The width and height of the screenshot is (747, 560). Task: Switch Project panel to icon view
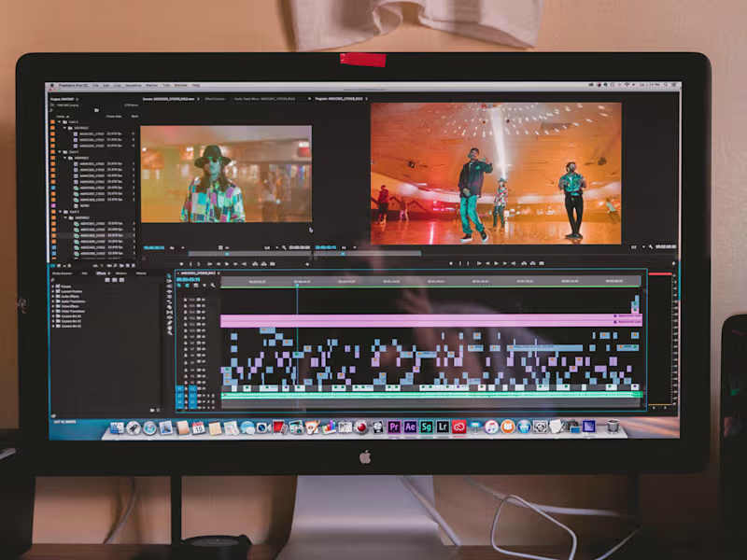click(x=59, y=265)
